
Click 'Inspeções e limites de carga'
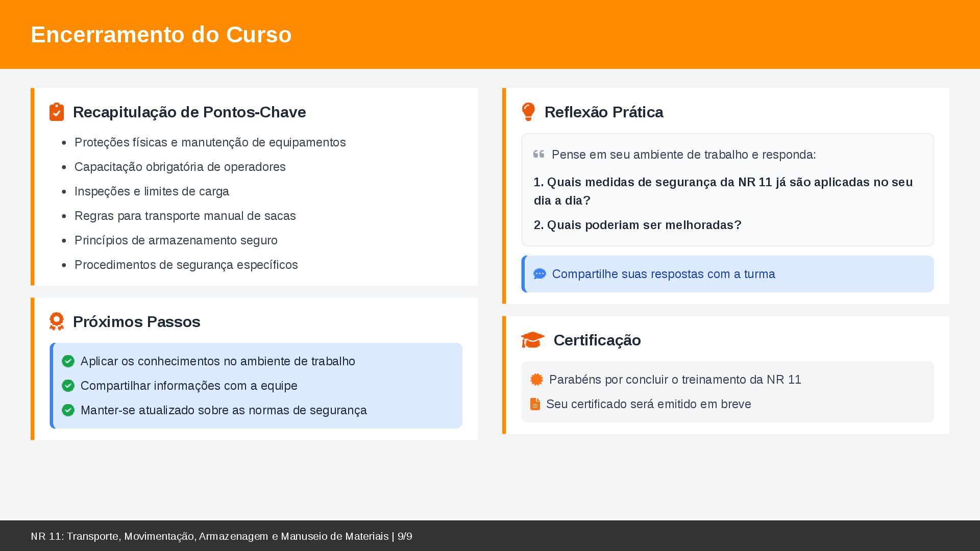pyautogui.click(x=152, y=191)
